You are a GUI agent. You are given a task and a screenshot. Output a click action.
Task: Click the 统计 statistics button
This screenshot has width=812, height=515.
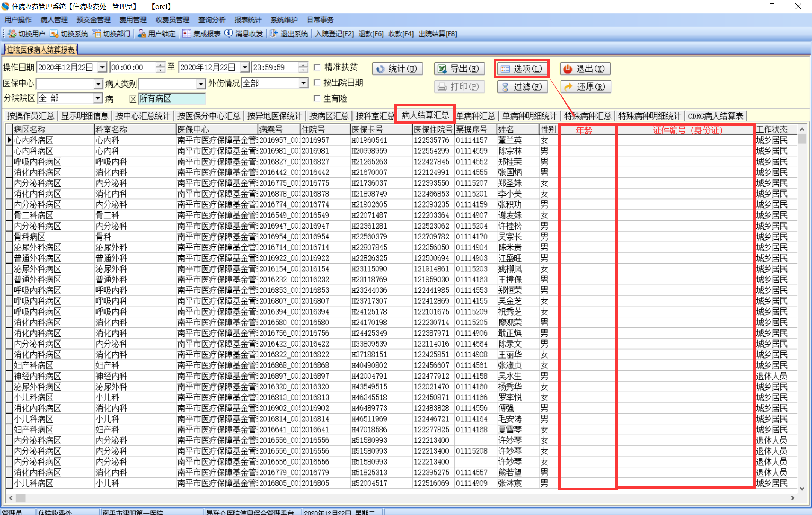point(397,69)
